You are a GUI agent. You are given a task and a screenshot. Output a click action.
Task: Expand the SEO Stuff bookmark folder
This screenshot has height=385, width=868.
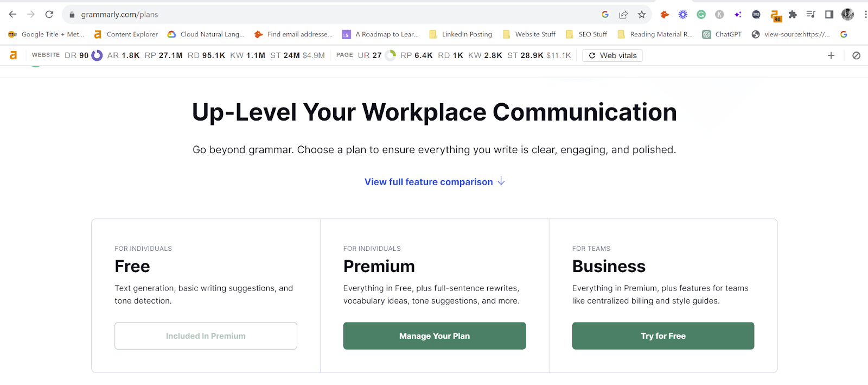tap(586, 34)
